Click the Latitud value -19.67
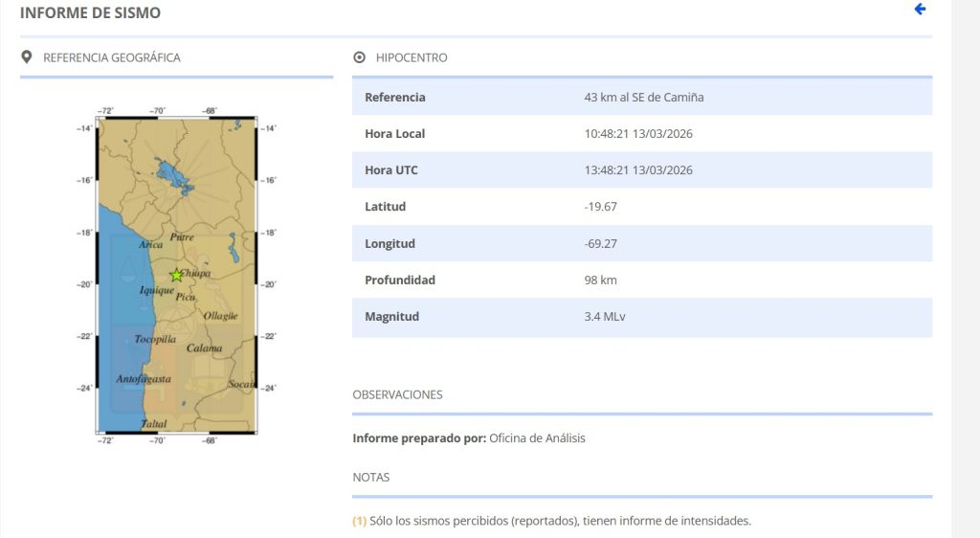Viewport: 980px width, 538px height. [x=600, y=207]
